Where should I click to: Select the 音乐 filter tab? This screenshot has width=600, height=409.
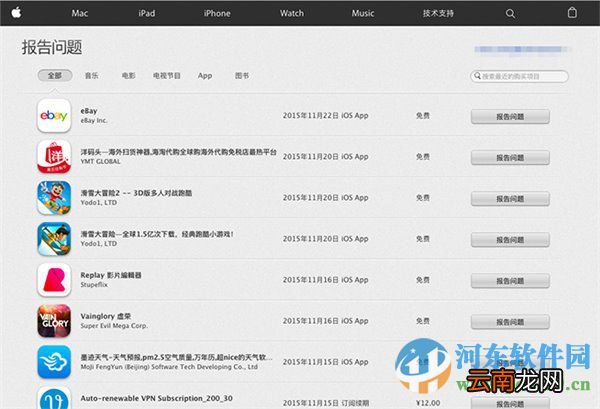pyautogui.click(x=91, y=76)
